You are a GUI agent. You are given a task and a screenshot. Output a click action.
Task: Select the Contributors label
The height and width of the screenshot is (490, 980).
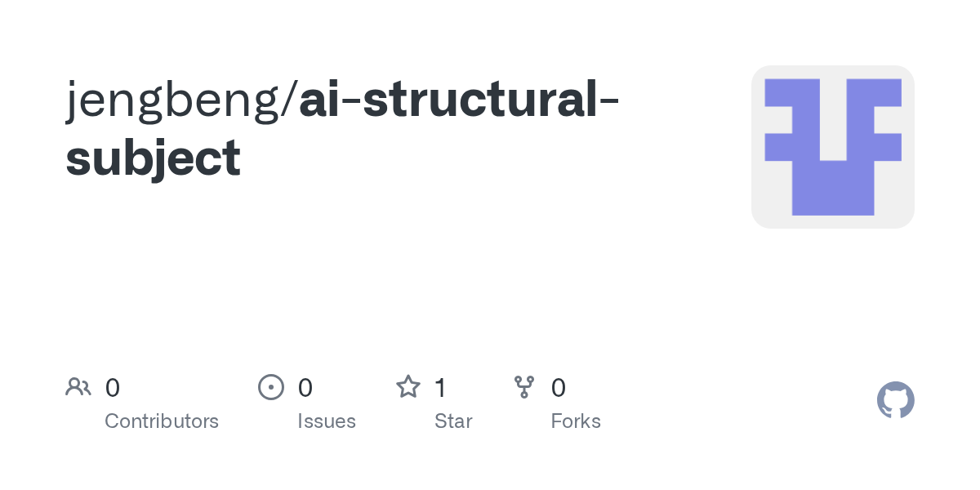tap(162, 421)
